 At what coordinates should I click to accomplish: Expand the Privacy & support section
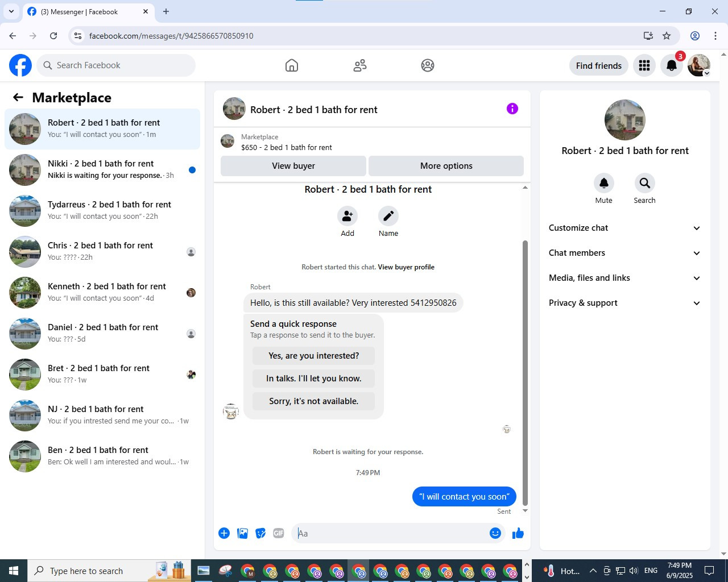pos(625,303)
